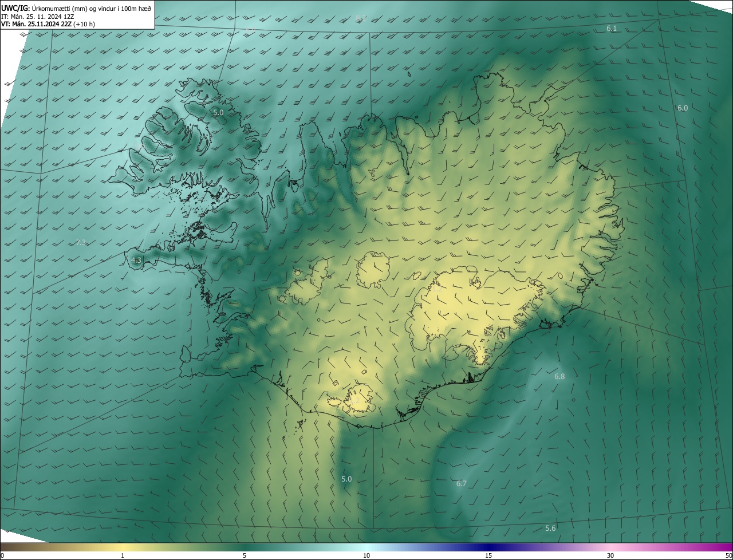Click the 7.3 value label

coord(81,243)
